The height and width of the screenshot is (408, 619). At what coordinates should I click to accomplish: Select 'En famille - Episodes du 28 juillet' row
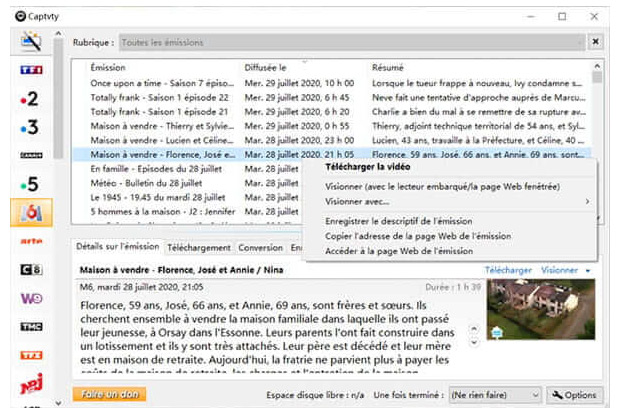click(188, 169)
